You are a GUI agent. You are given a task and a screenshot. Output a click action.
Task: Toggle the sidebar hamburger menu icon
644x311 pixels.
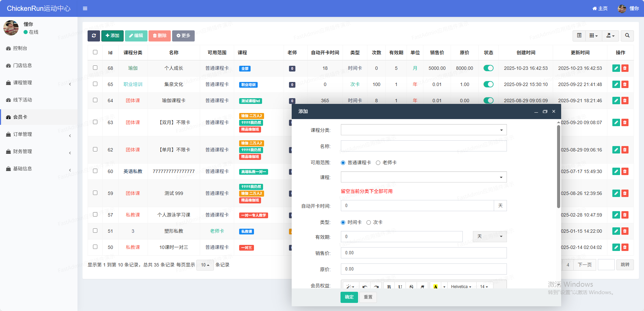[x=85, y=8]
